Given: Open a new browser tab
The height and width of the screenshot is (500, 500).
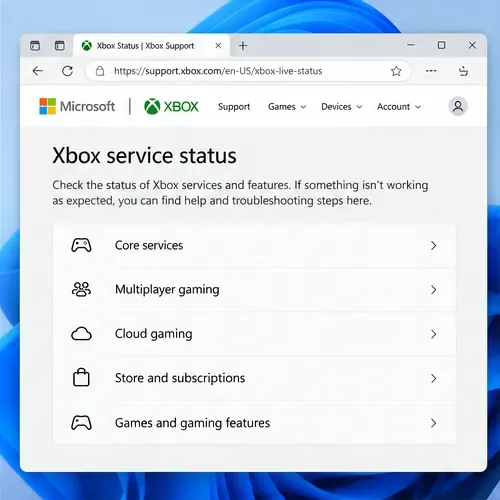Looking at the screenshot, I should click(x=243, y=45).
